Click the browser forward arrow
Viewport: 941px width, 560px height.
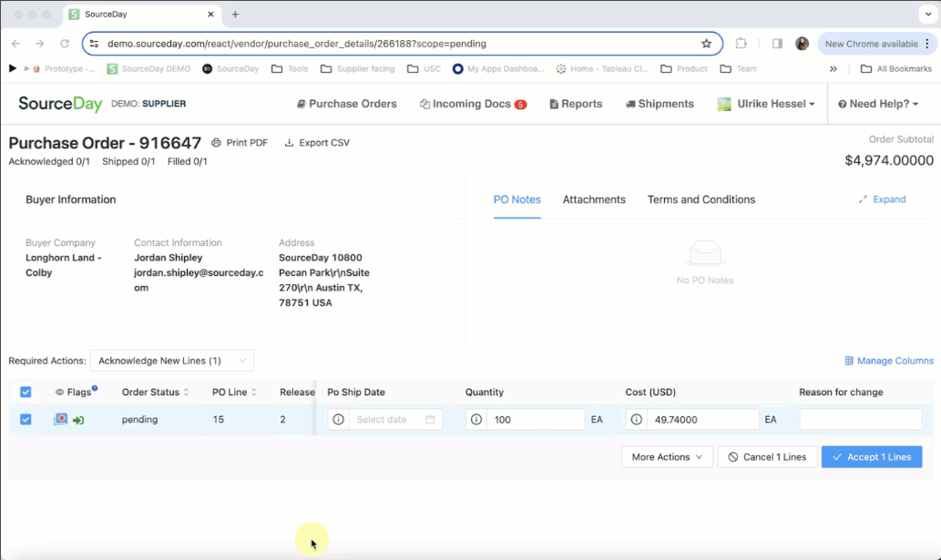tap(39, 44)
